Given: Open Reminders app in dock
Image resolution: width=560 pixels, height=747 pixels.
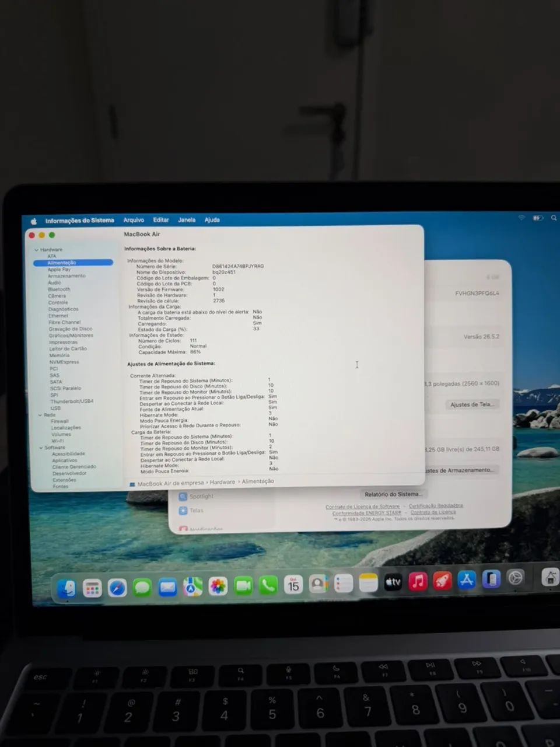Looking at the screenshot, I should (344, 583).
